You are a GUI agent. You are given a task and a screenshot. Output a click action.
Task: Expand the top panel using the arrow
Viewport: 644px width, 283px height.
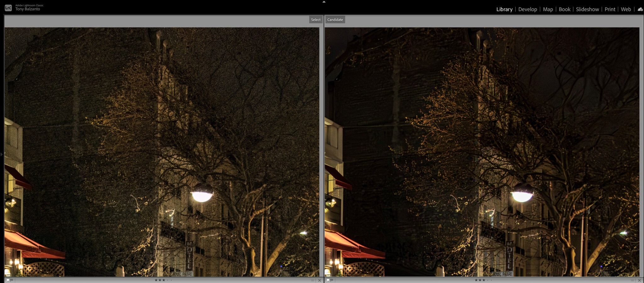324,2
